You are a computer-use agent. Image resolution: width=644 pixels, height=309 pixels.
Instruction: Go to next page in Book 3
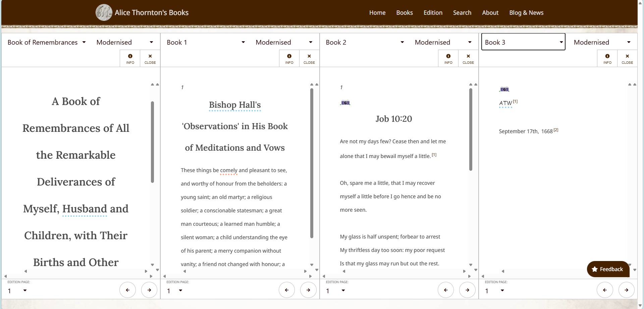(x=627, y=290)
